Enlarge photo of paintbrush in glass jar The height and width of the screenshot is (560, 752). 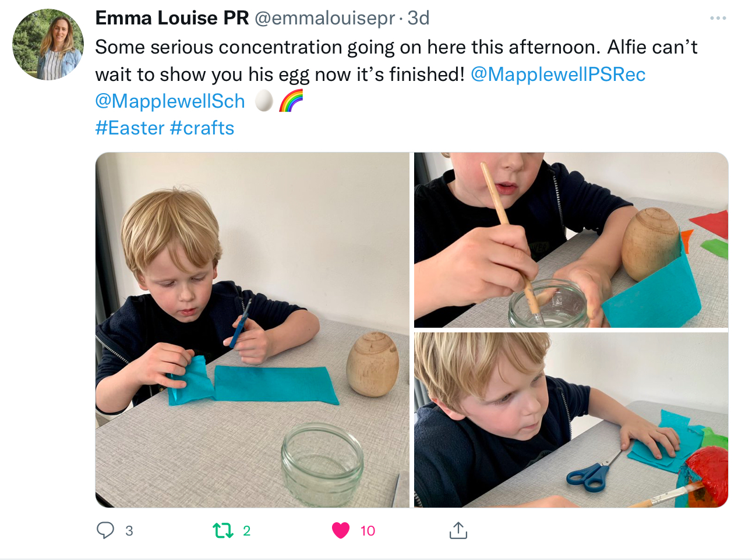pyautogui.click(x=571, y=240)
